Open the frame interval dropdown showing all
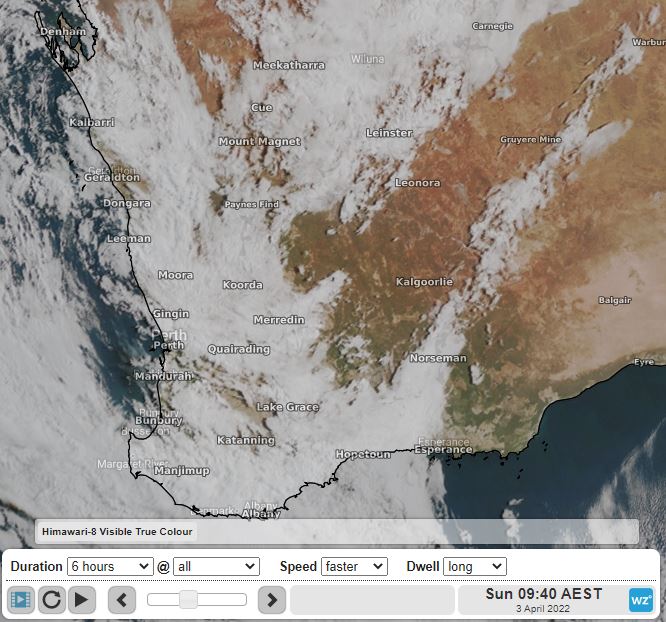 [216, 566]
